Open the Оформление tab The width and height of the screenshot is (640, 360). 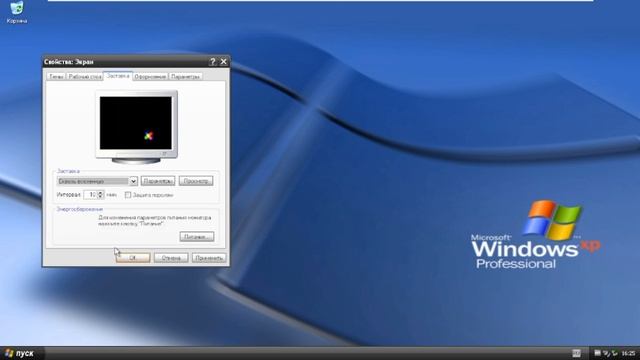(150, 76)
